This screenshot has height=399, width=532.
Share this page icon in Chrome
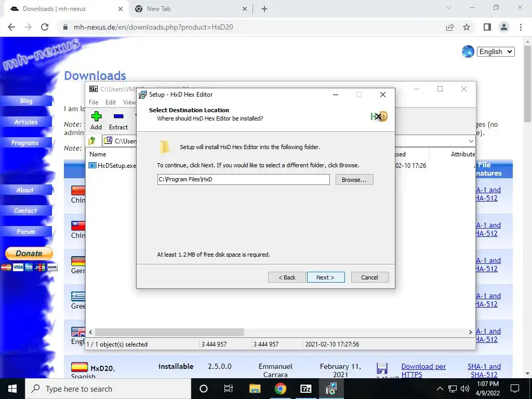coord(450,27)
